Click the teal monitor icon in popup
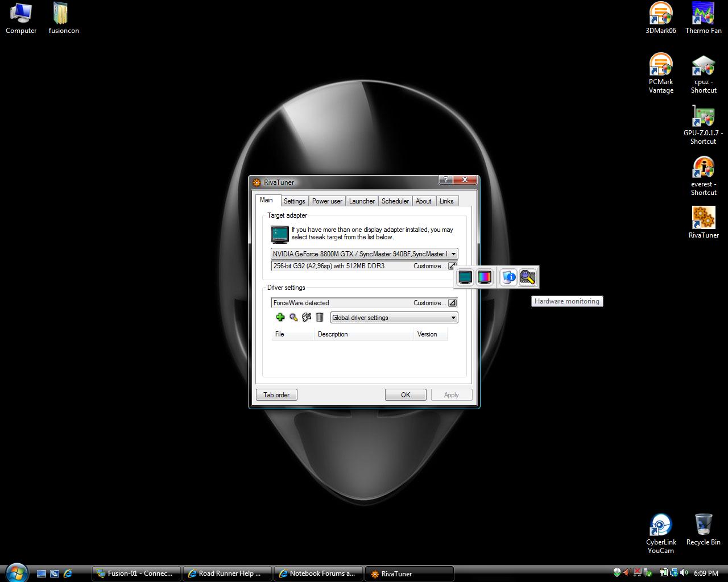 pyautogui.click(x=465, y=277)
